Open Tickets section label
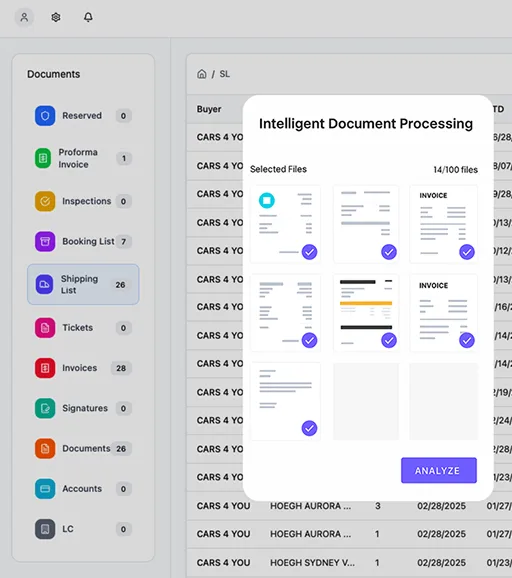Viewport: 512px width, 578px height. [77, 328]
